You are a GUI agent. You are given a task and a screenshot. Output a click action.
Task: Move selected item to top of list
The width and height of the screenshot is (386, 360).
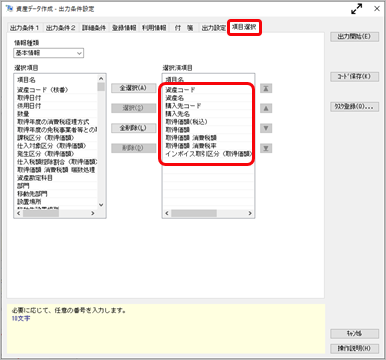pyautogui.click(x=266, y=88)
